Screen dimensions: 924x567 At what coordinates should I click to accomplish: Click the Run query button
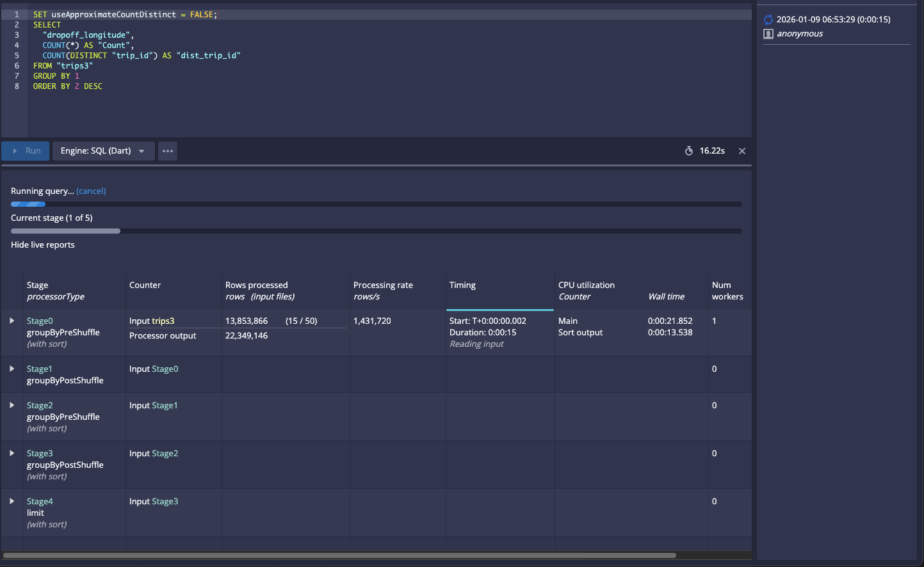[x=26, y=151]
